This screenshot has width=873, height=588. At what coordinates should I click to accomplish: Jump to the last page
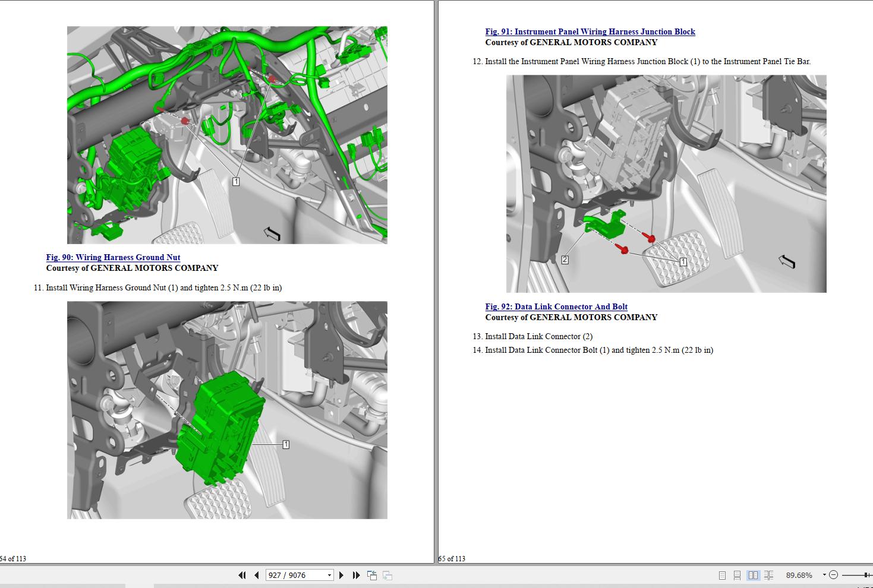pos(356,575)
